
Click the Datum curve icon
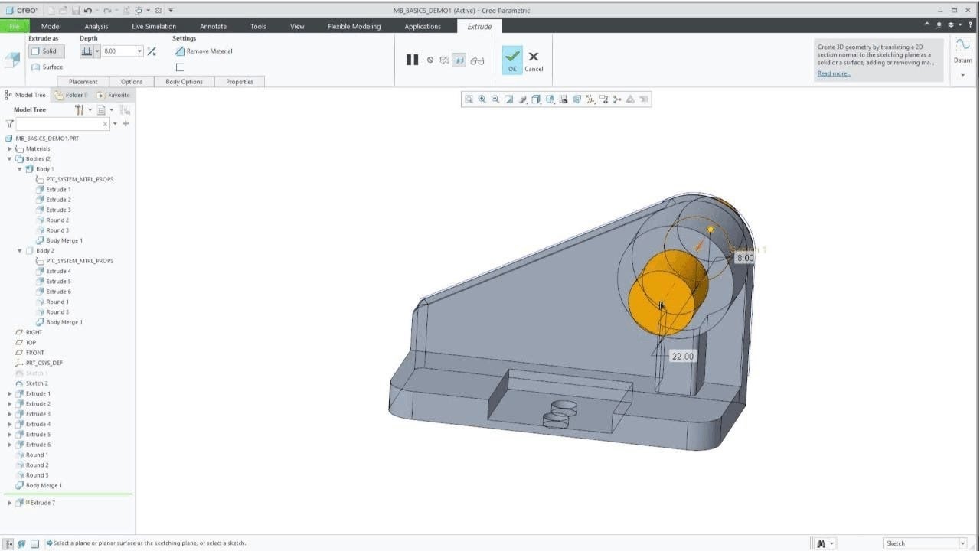(x=962, y=45)
